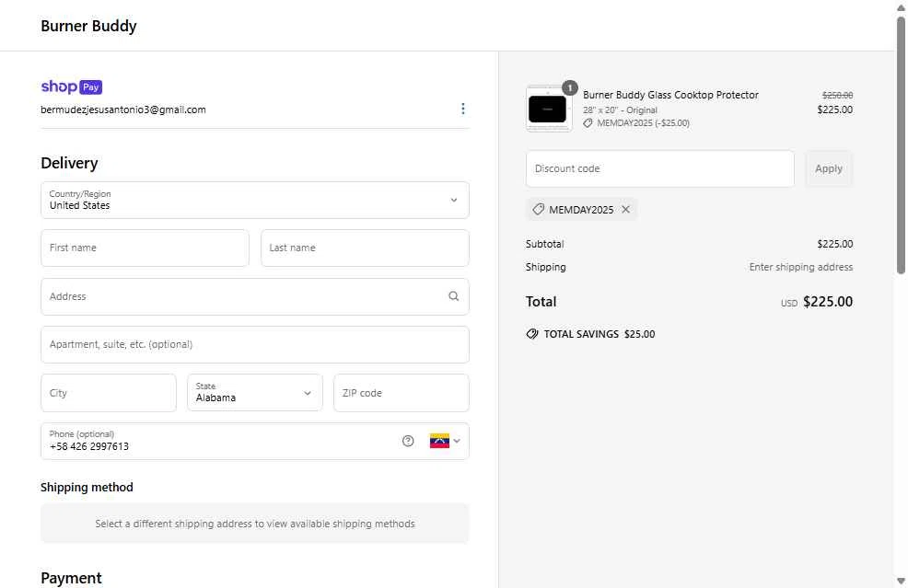Click the Last name field
This screenshot has height=588, width=908.
pos(365,248)
